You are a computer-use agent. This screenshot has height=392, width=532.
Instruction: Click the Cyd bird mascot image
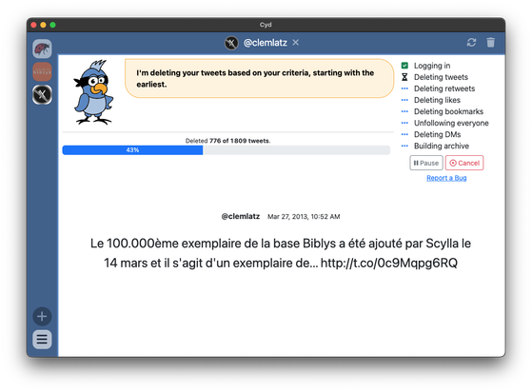coord(93,92)
